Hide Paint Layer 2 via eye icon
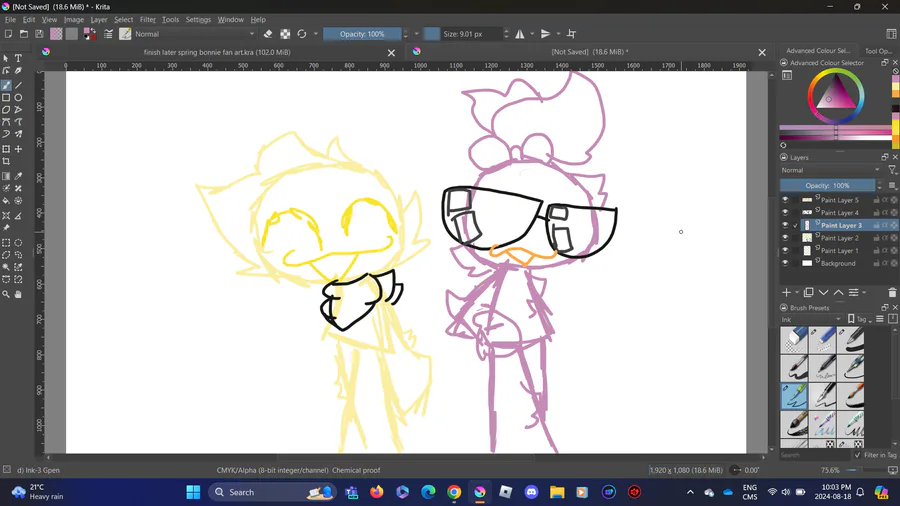This screenshot has height=506, width=900. tap(785, 238)
